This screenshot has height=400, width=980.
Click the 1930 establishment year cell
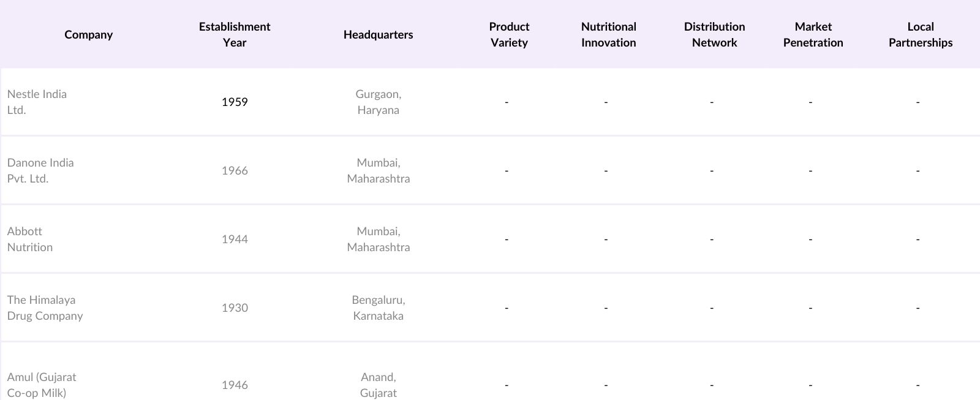click(235, 308)
